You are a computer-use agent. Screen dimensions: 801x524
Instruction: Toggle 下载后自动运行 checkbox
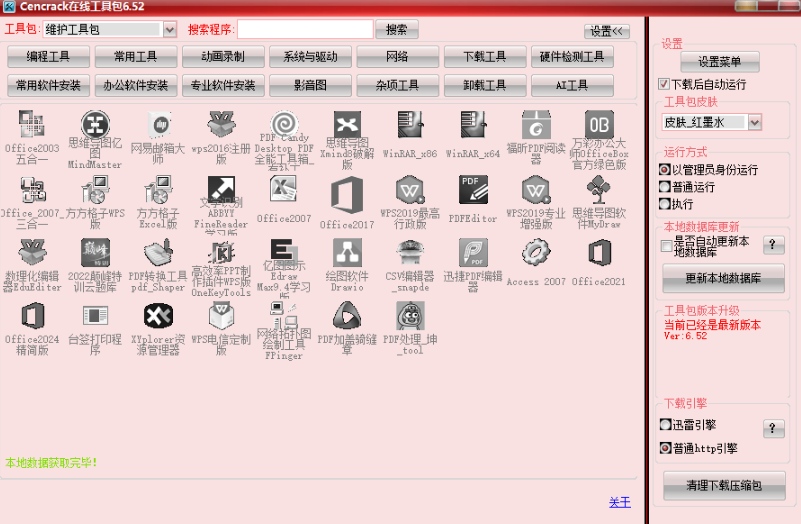click(x=664, y=84)
